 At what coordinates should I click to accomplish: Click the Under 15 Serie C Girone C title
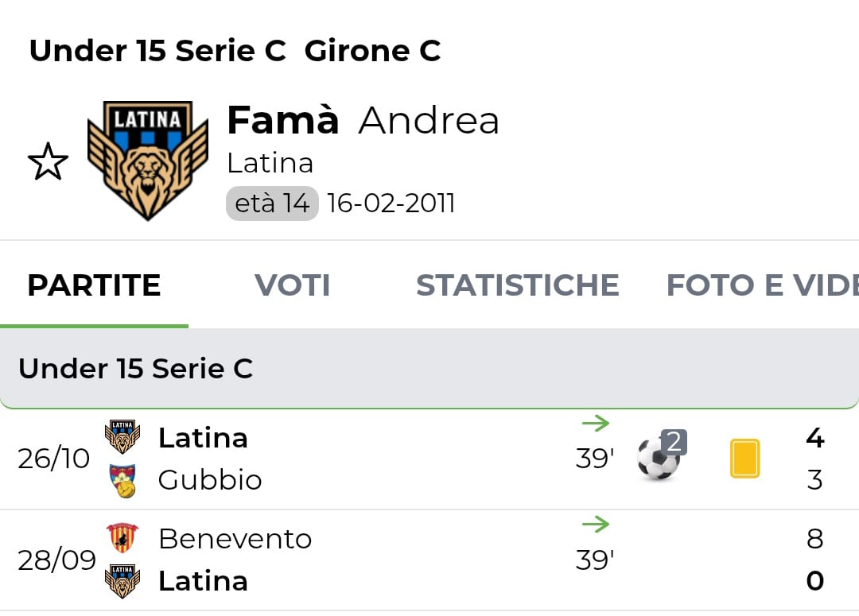pyautogui.click(x=235, y=51)
